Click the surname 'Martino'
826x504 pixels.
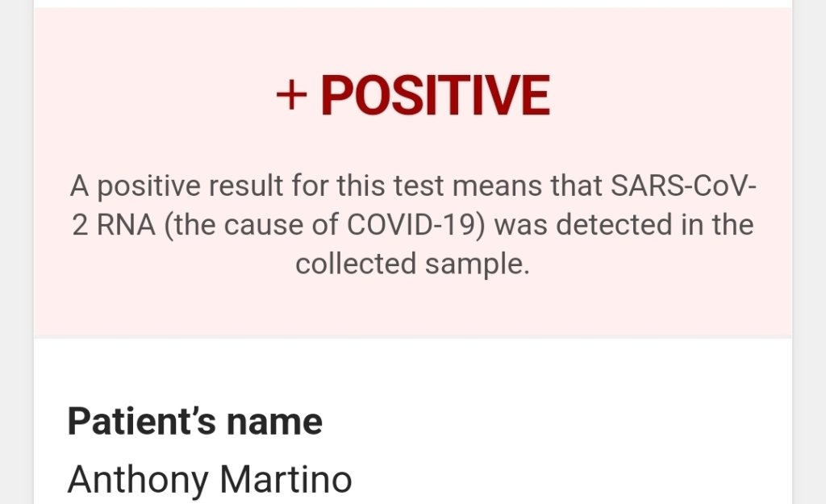(x=286, y=480)
